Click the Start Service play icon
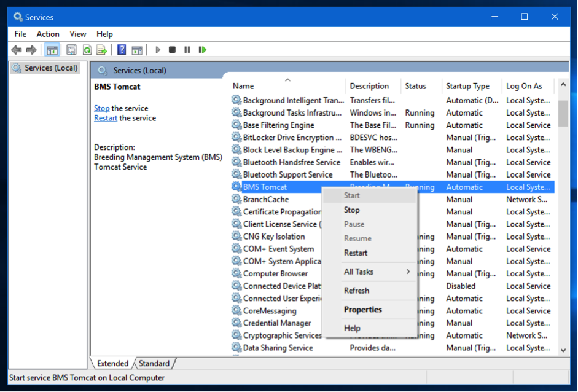578x392 pixels. point(158,50)
